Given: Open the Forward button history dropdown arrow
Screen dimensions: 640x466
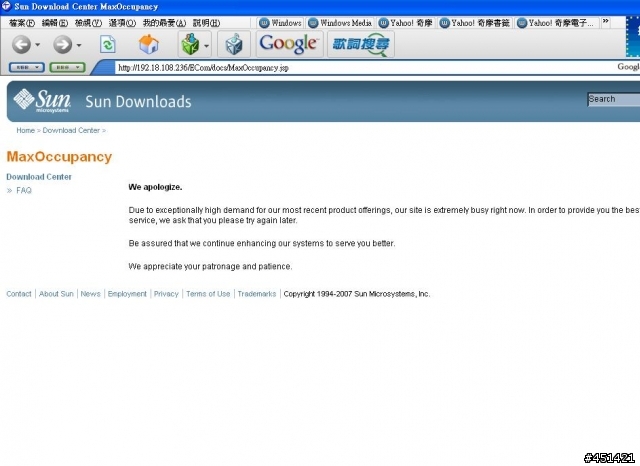Looking at the screenshot, I should point(79,45).
